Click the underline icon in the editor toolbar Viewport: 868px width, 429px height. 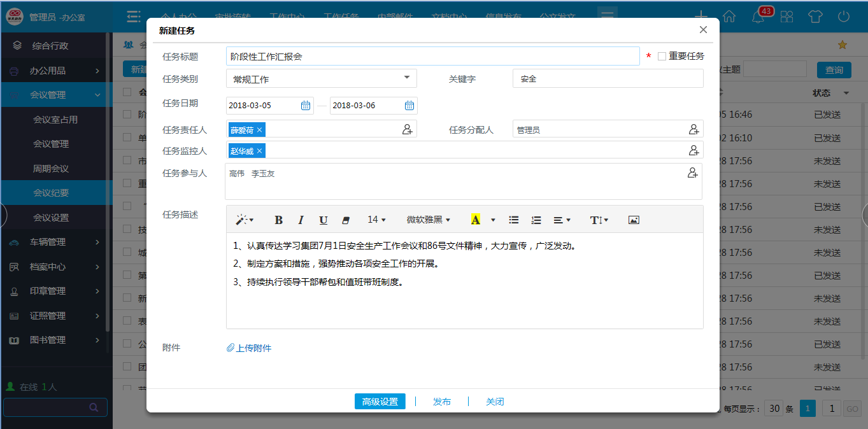click(x=323, y=220)
